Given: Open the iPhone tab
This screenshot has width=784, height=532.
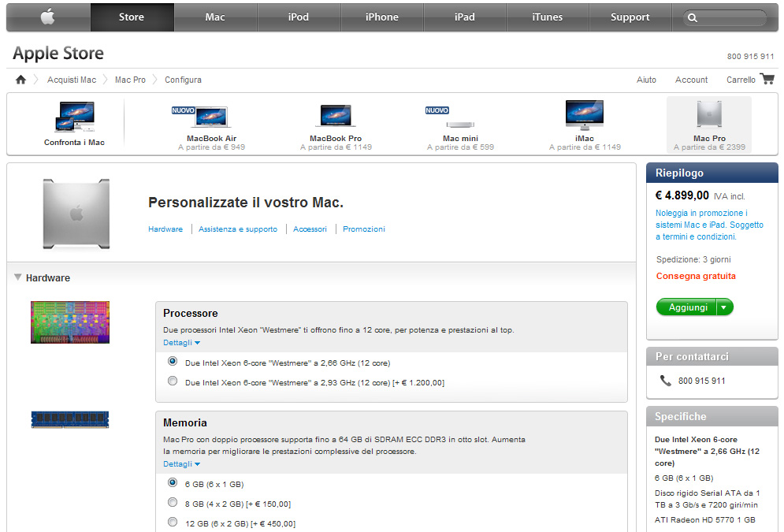Looking at the screenshot, I should tap(382, 17).
